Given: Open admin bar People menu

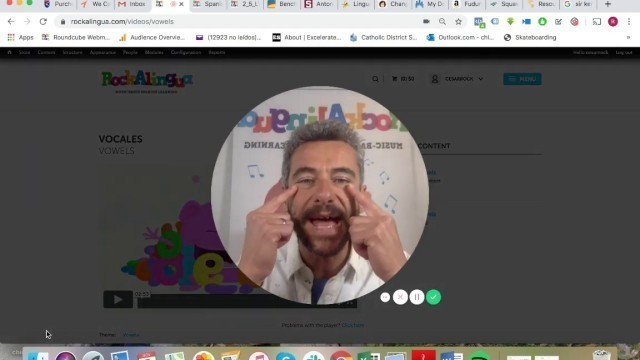Looking at the screenshot, I should [130, 53].
